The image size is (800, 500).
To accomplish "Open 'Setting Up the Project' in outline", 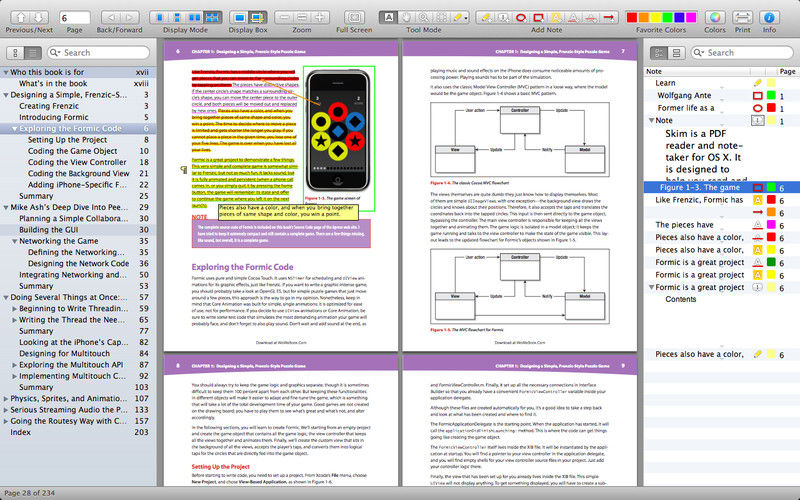I will pos(67,140).
